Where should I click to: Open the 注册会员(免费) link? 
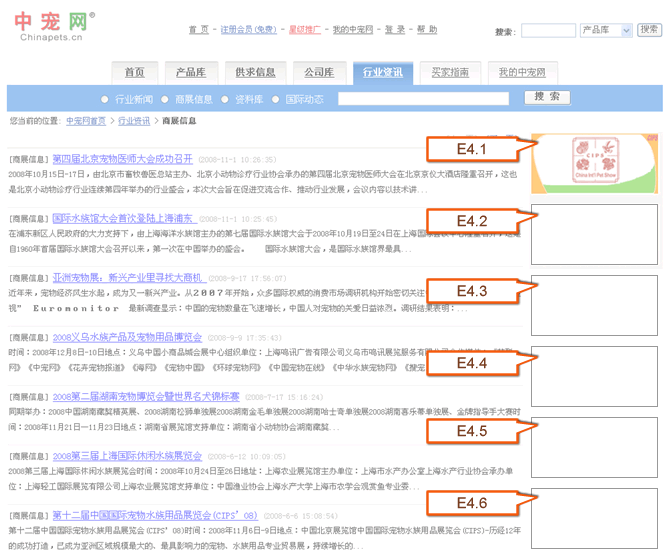coord(248,30)
